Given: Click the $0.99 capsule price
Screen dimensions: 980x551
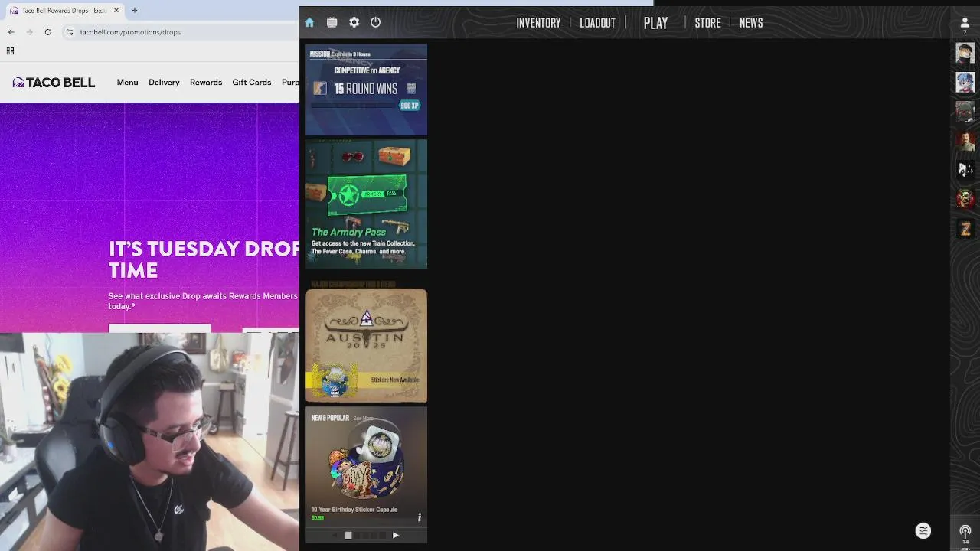Looking at the screenshot, I should click(318, 518).
